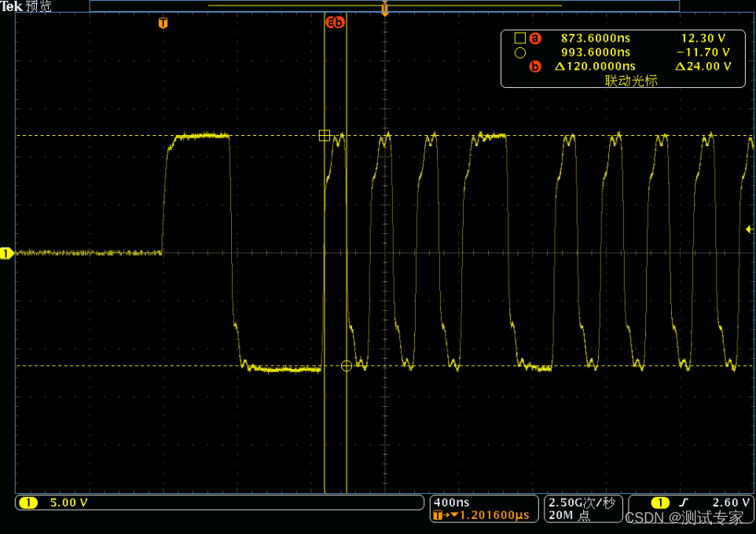Click the orange T trigger marker above the waveform's first rising edge
This screenshot has width=756, height=534.
pos(163,23)
